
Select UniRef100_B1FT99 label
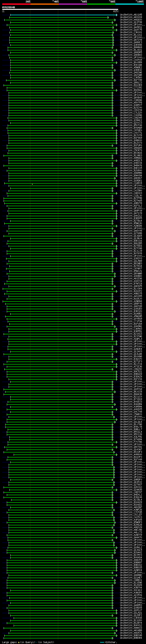(131, 80)
